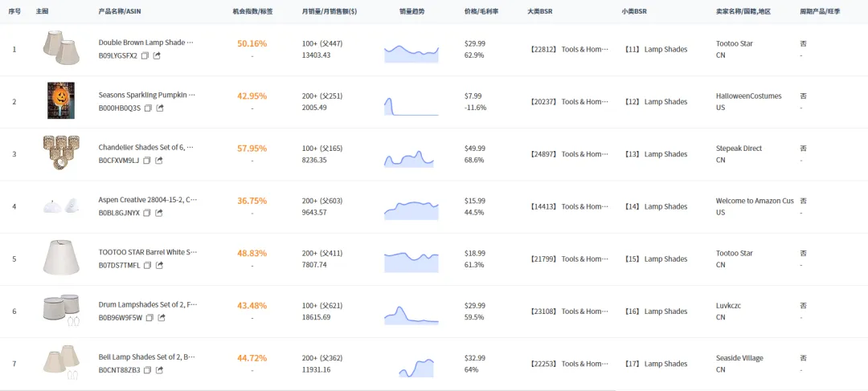Open external link icon for B0CNT88ZB3
Screen dimensions: 868x391
[159, 371]
